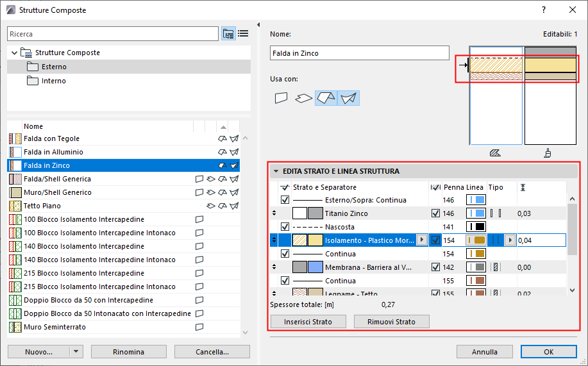
Task: Click the select-all checkmark column header
Action: pyautogui.click(x=285, y=188)
